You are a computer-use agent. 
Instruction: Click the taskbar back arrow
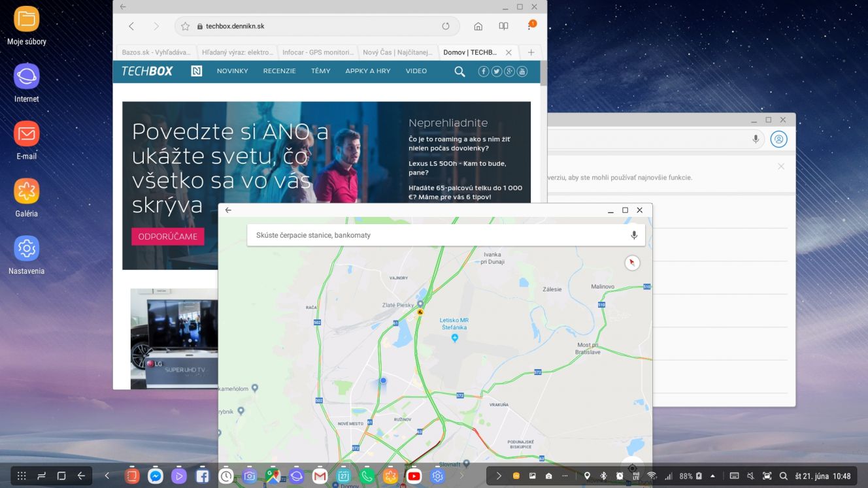click(82, 476)
